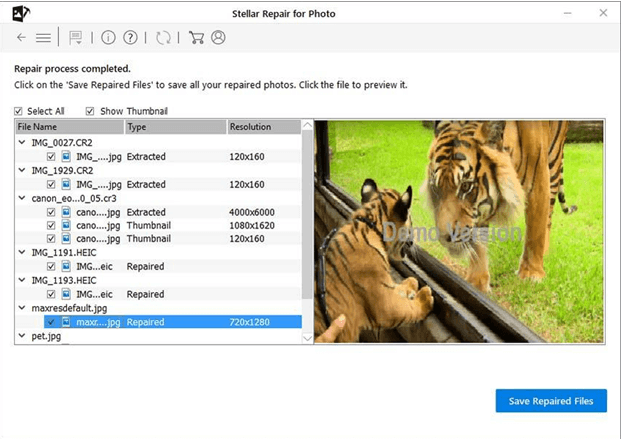The height and width of the screenshot is (439, 621).
Task: Click the back arrow in the toolbar
Action: [x=21, y=38]
